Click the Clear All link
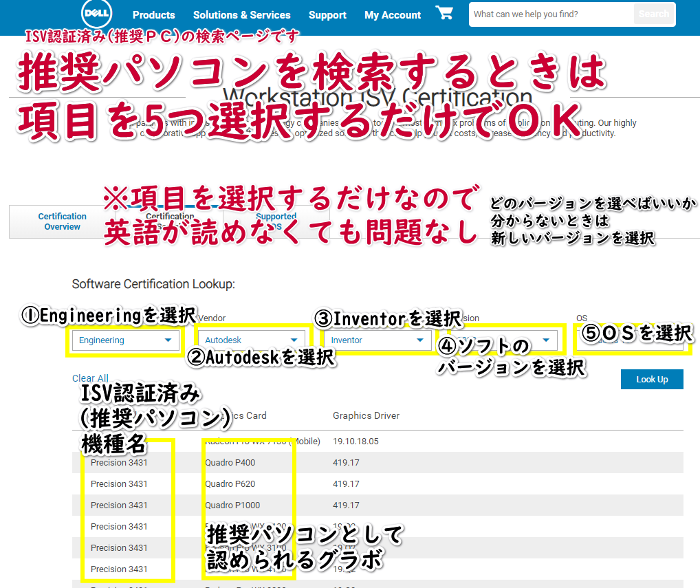Viewport: 700px width, 588px height. point(90,378)
